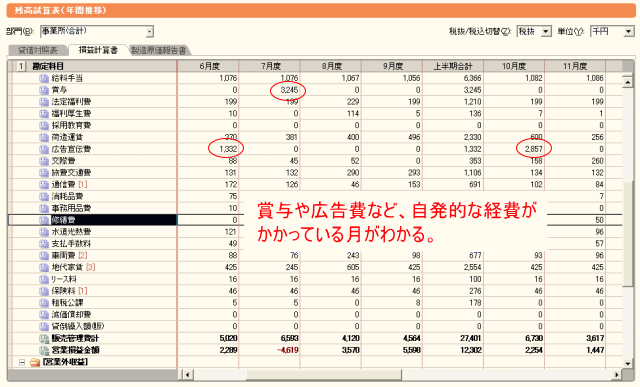Image resolution: width=640 pixels, height=387 pixels.
Task: Open the 単位 unit dropdown
Action: [x=629, y=31]
